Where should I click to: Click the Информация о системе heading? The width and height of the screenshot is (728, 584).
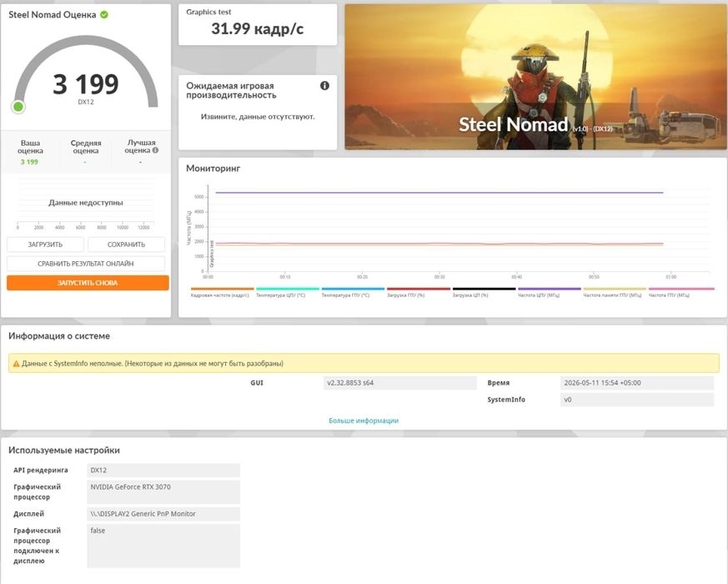59,336
